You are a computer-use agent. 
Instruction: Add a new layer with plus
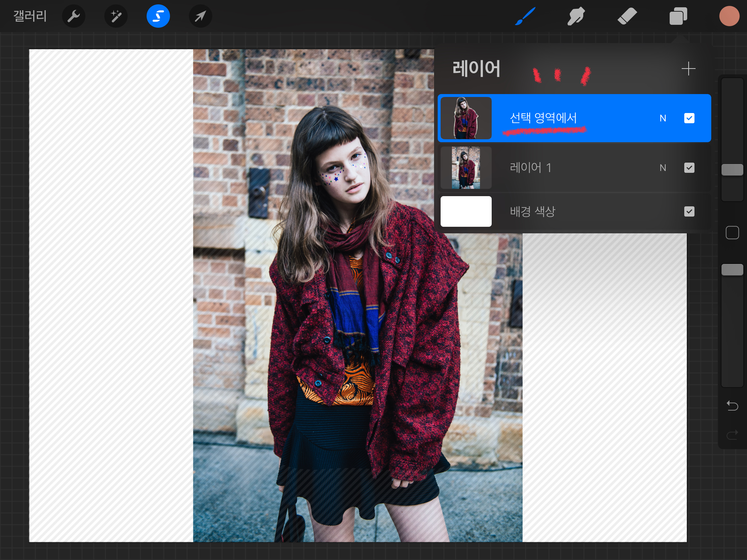688,69
